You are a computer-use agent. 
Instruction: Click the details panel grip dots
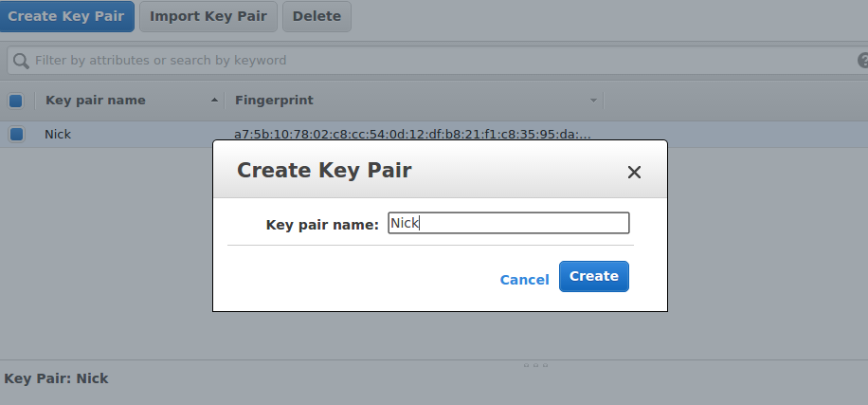tap(535, 365)
